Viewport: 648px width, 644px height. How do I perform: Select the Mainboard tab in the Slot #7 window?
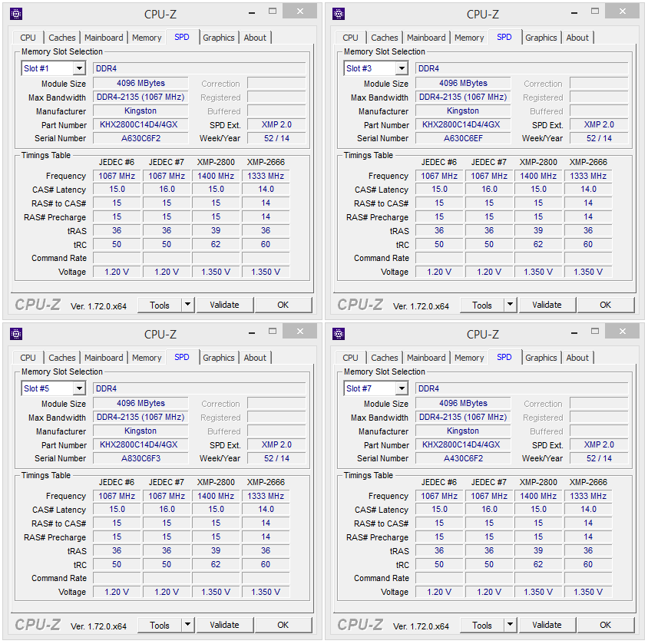pyautogui.click(x=426, y=358)
